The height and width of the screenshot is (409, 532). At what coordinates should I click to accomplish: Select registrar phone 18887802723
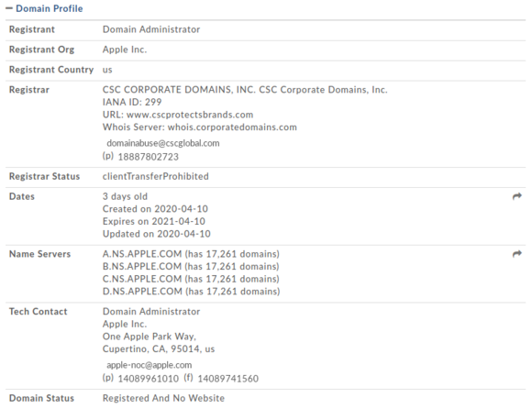(148, 157)
